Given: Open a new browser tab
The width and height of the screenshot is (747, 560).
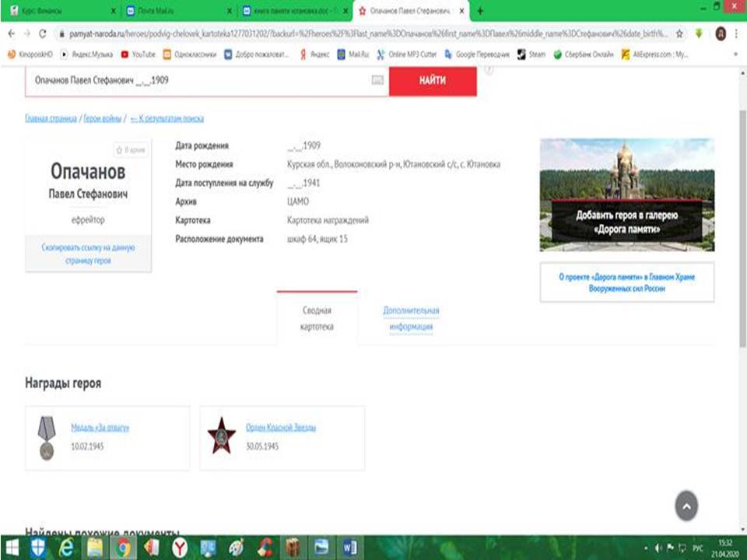Looking at the screenshot, I should click(480, 11).
